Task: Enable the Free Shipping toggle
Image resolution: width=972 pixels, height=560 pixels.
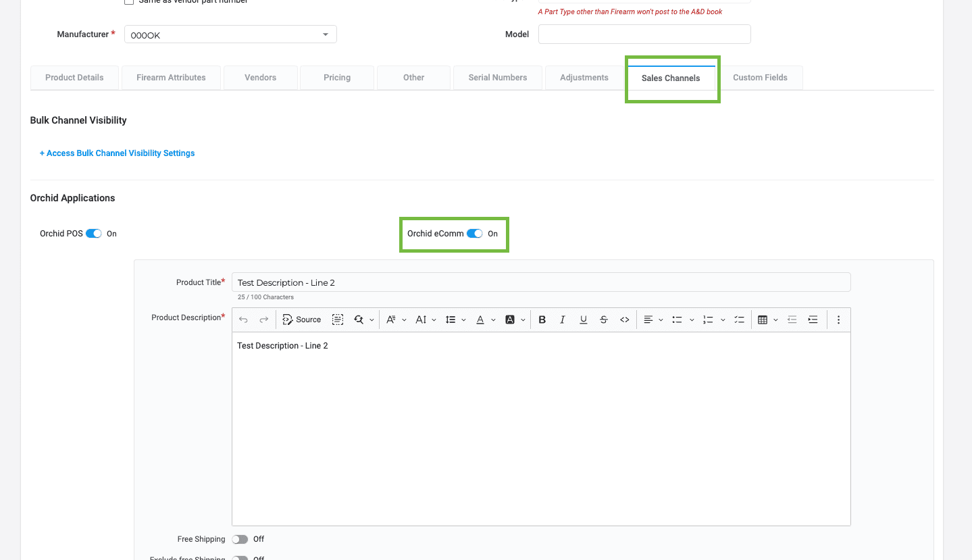Action: (x=240, y=539)
